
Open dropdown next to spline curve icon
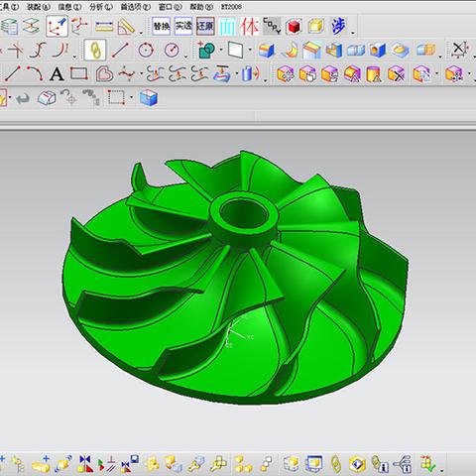[x=141, y=73]
